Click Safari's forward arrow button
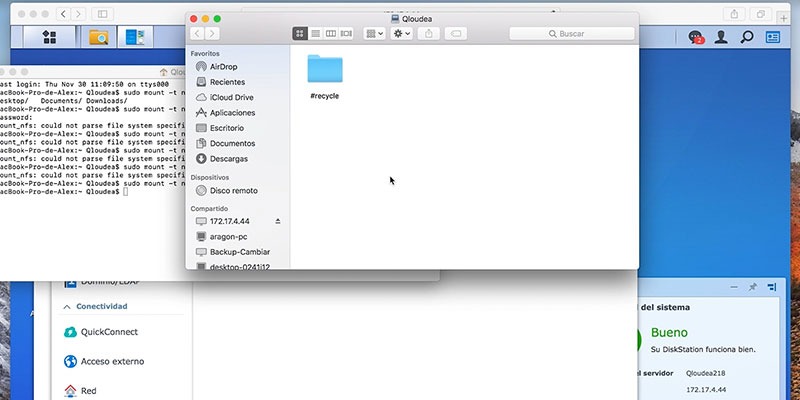The width and height of the screenshot is (800, 400). 78,14
